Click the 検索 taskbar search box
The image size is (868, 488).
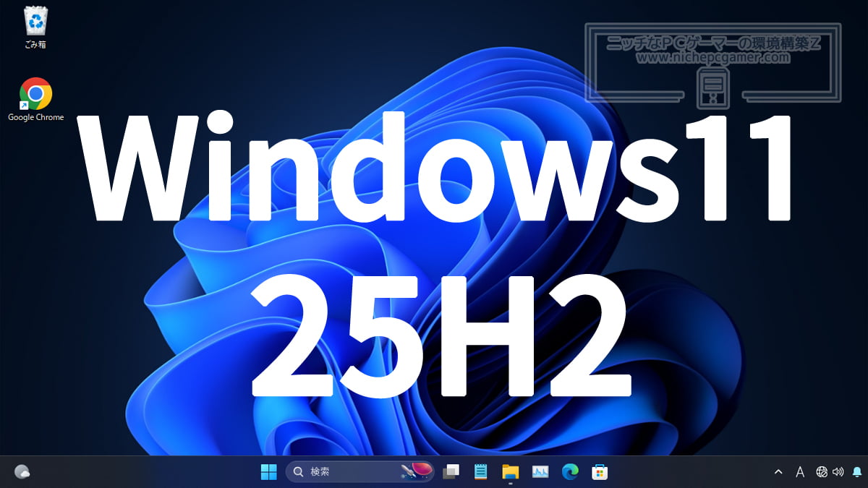point(360,472)
